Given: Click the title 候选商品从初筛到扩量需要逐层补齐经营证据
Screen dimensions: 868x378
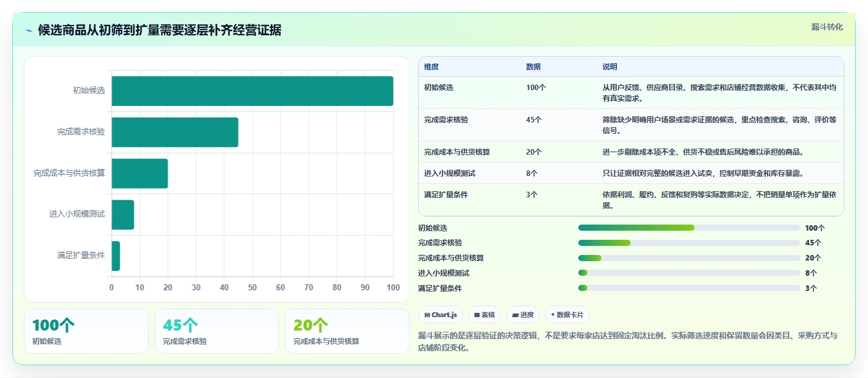Looking at the screenshot, I should point(159,30).
